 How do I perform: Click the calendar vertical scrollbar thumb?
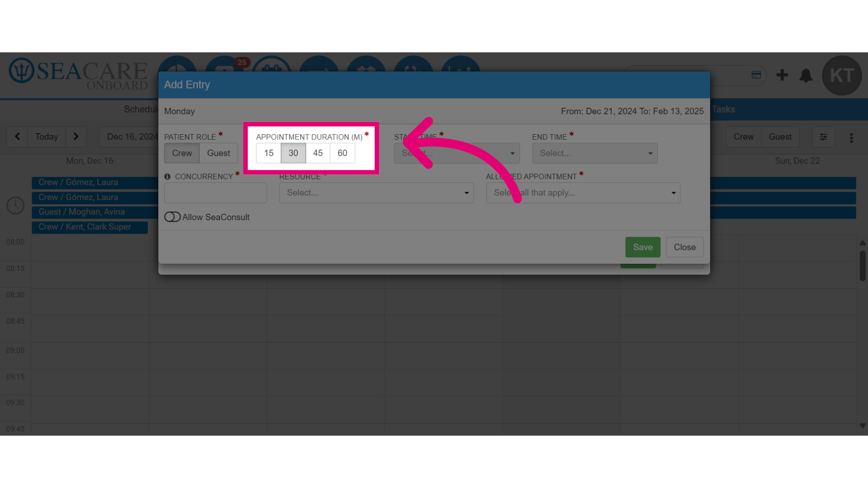point(863,266)
